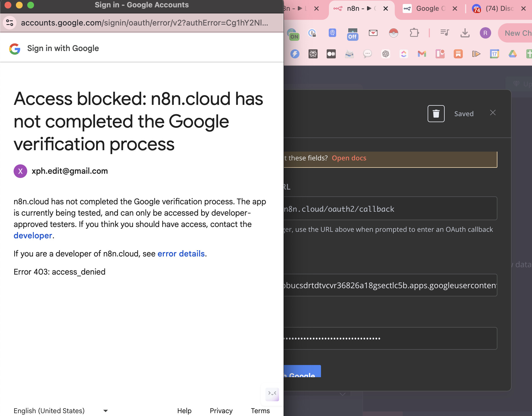Click the Pokeball extension icon
This screenshot has width=532, height=416.
tap(394, 33)
